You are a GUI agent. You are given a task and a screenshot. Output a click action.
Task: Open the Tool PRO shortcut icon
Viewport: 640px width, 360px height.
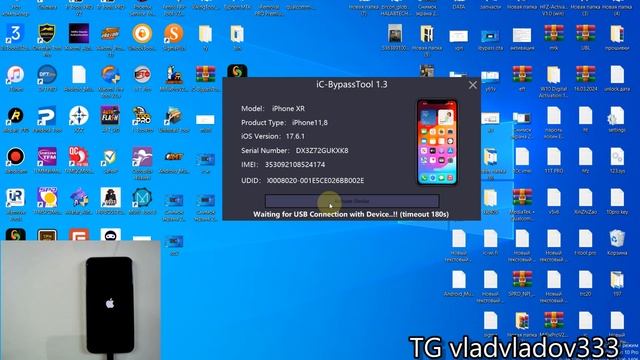click(x=142, y=116)
